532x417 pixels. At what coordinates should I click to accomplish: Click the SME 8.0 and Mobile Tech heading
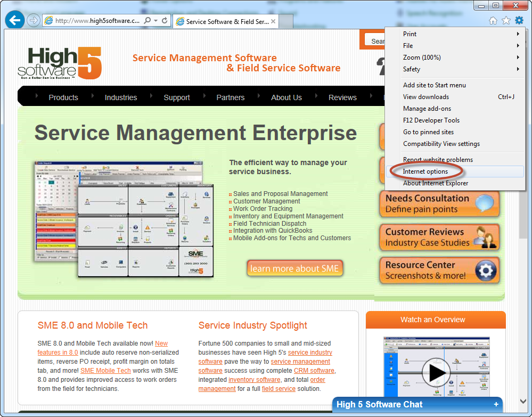pos(93,325)
